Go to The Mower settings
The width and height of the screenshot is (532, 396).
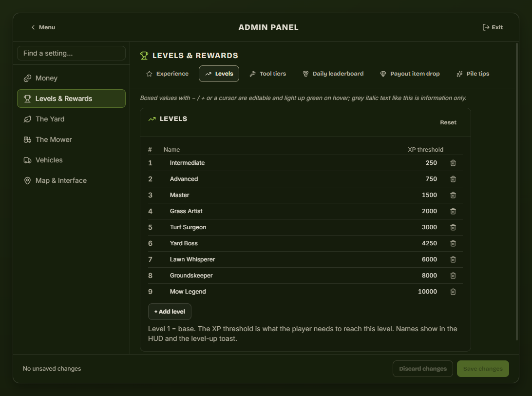point(71,139)
